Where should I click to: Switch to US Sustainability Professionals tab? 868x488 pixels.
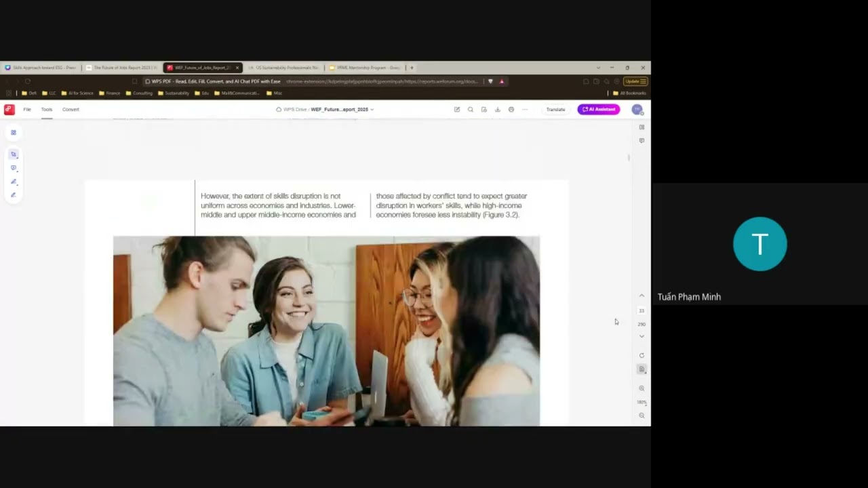[283, 68]
